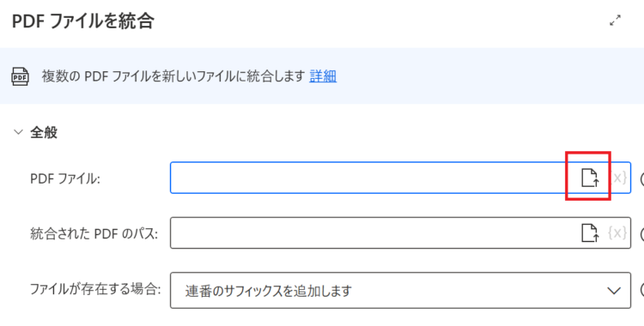Show the info tooltip beside PDF ファイル field

click(642, 178)
